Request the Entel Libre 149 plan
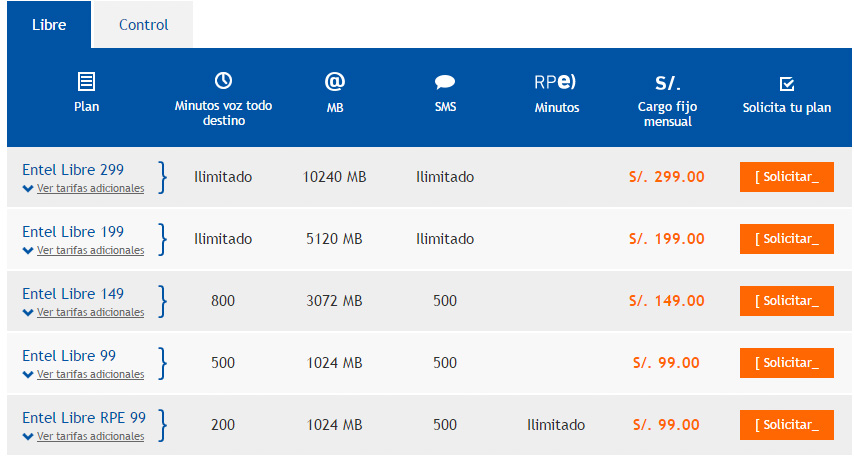 [x=786, y=301]
